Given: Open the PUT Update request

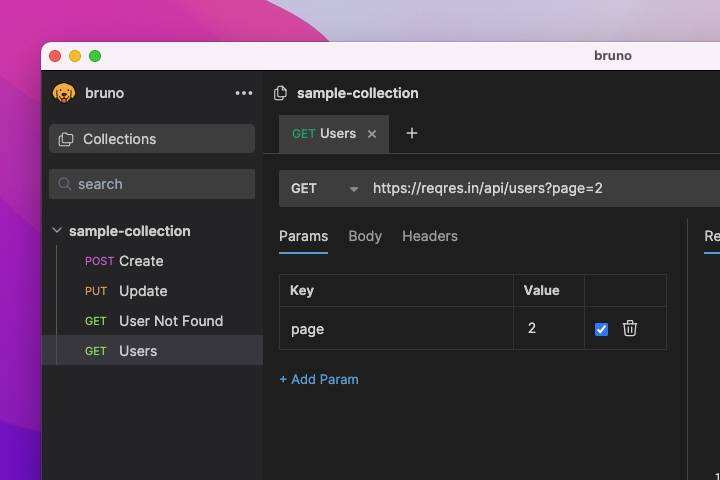Looking at the screenshot, I should (142, 291).
